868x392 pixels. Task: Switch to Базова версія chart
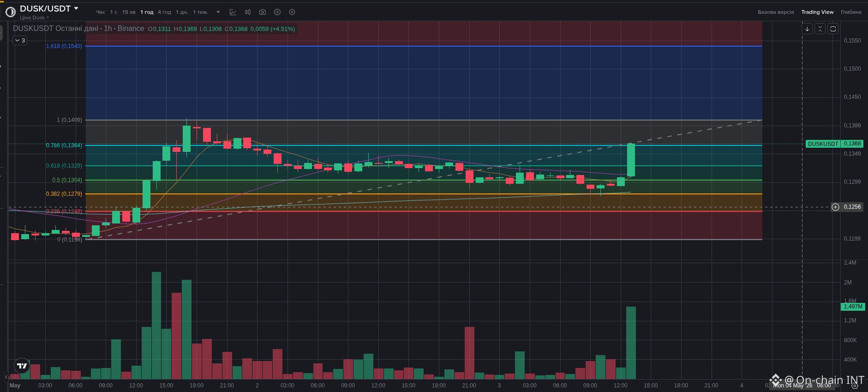coord(776,12)
